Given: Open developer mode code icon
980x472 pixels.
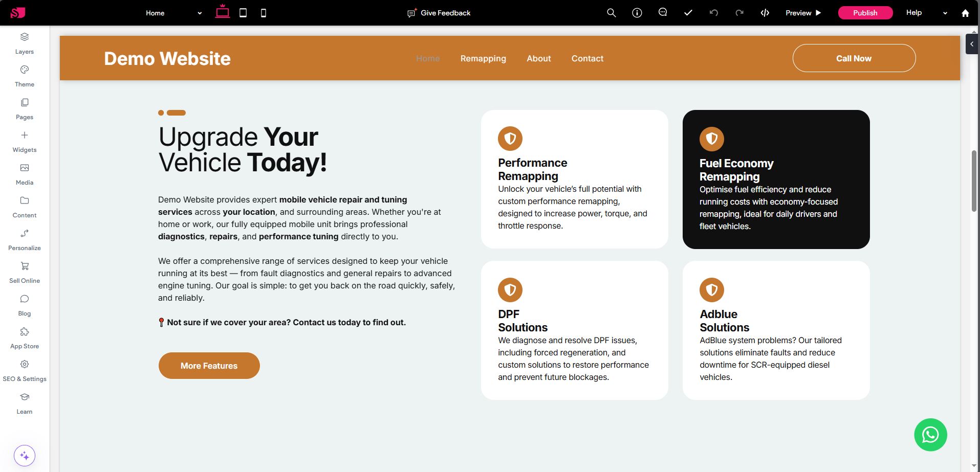Looking at the screenshot, I should [x=765, y=13].
